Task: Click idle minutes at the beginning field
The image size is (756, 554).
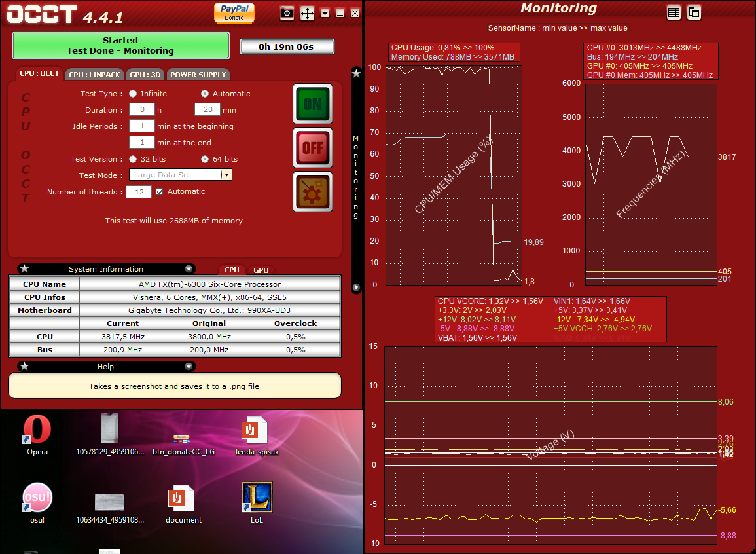Action: (x=142, y=126)
